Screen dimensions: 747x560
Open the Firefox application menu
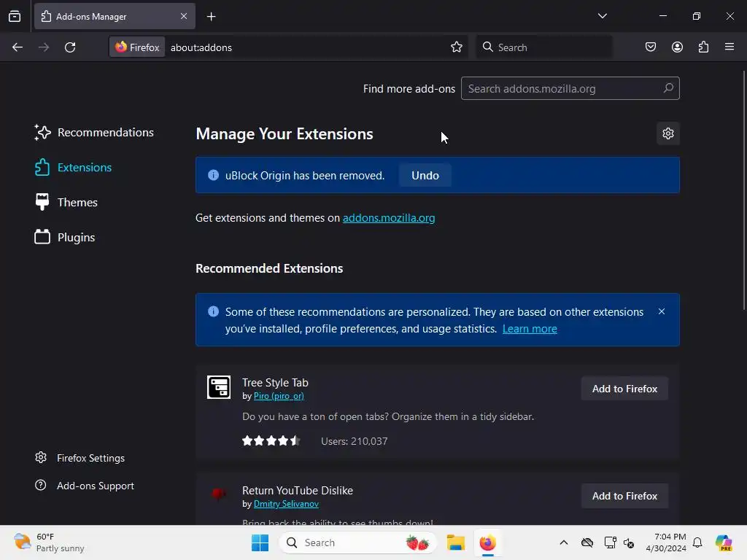click(729, 47)
